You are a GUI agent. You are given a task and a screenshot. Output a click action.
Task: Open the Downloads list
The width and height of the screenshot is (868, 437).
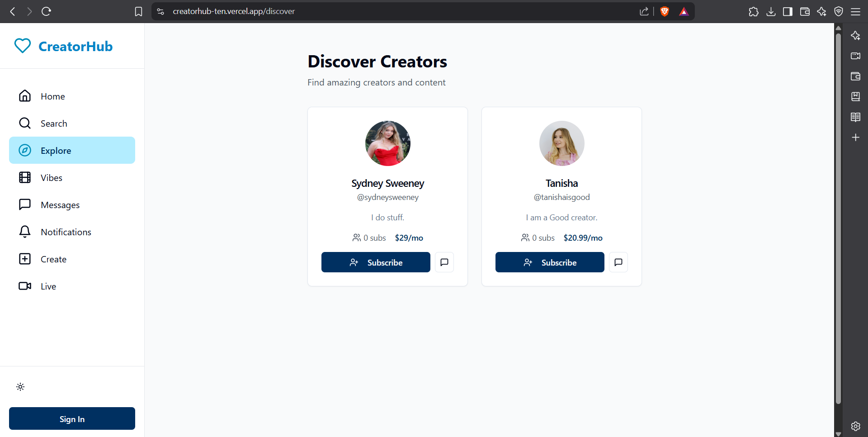click(x=771, y=11)
